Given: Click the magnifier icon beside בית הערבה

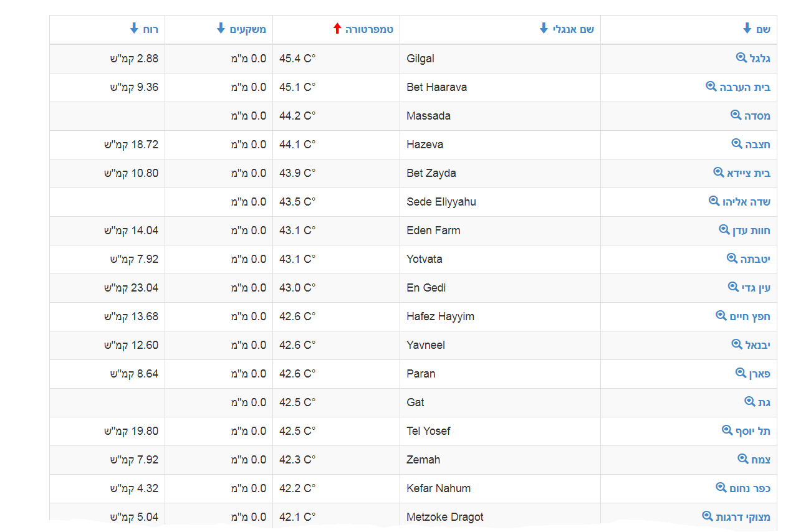Looking at the screenshot, I should [711, 87].
